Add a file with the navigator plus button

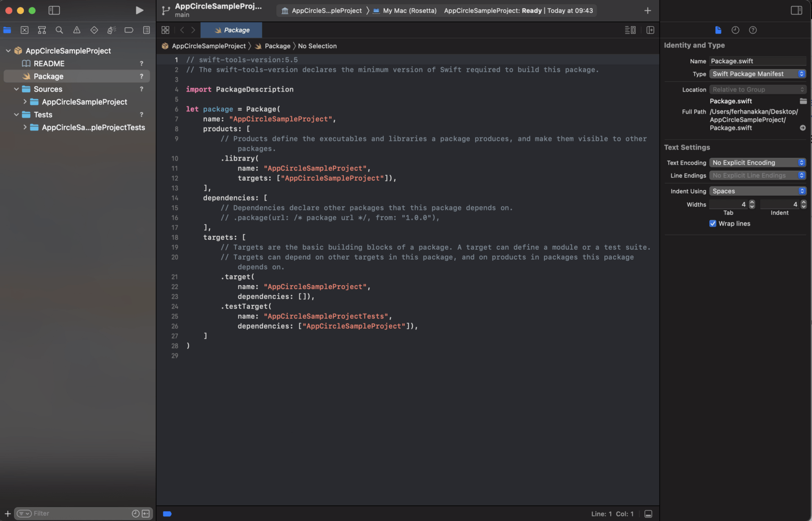tap(8, 513)
